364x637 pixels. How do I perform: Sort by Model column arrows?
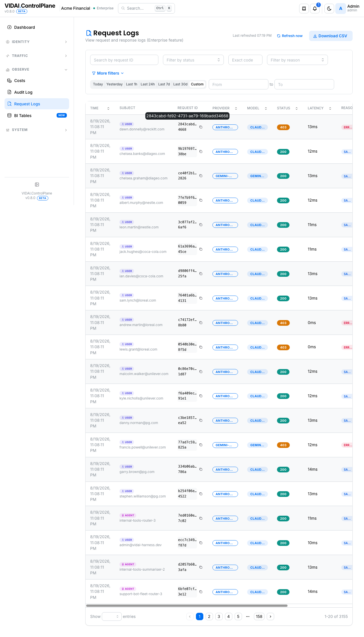266,108
